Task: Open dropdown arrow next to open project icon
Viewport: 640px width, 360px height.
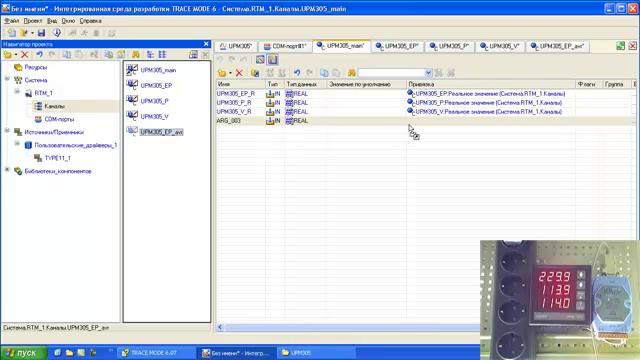Action: [x=32, y=33]
